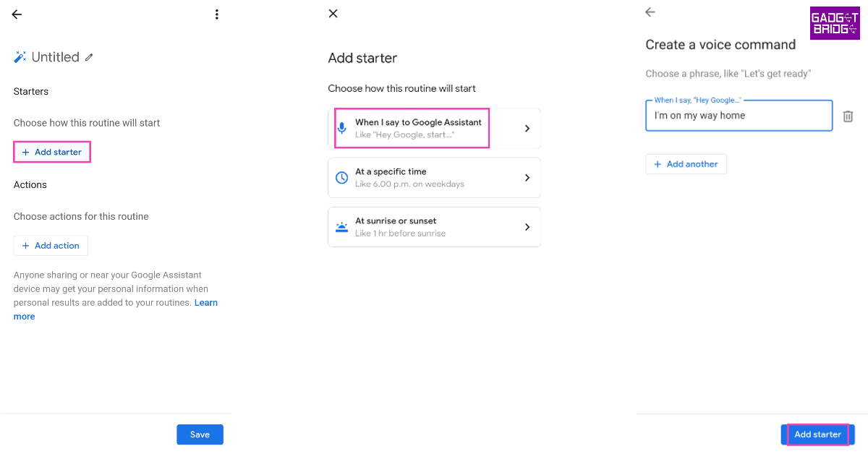Expand the sunrise or sunset chevron
868x454 pixels.
(x=527, y=227)
